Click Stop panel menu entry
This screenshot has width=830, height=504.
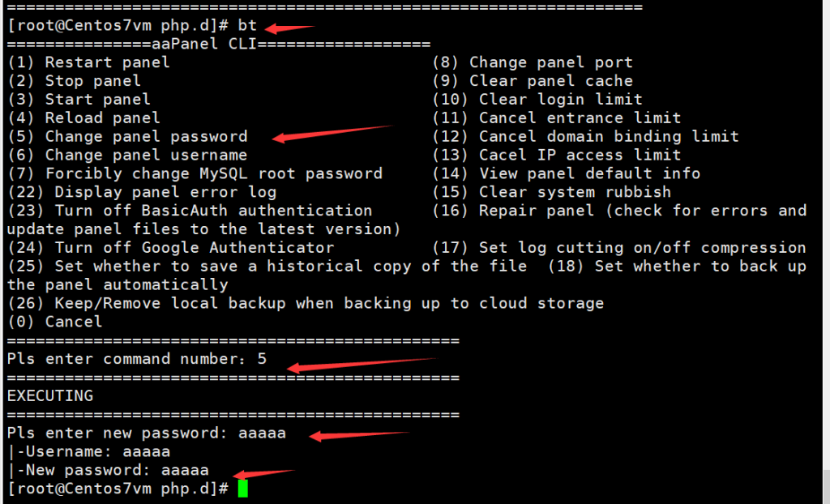74,81
